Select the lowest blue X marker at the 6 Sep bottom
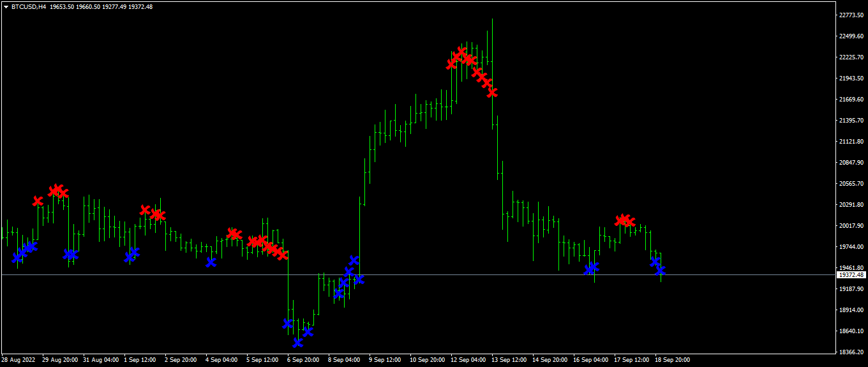Image resolution: width=868 pixels, height=367 pixels. point(298,343)
